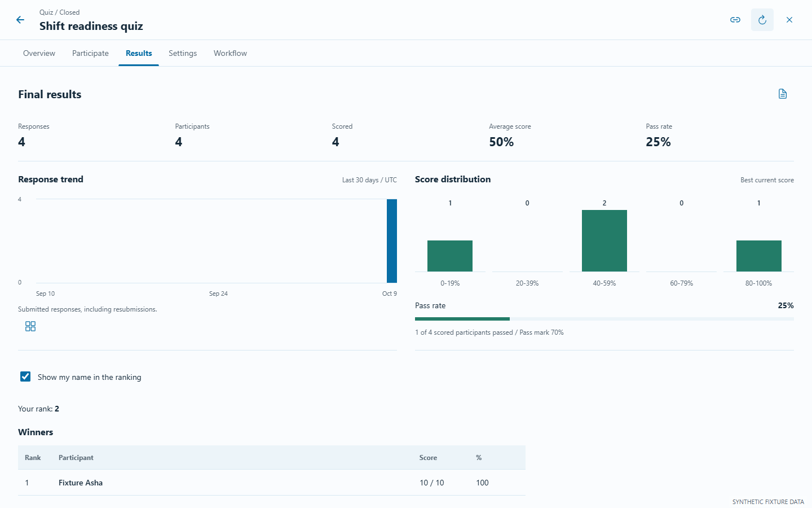Click the Quiz / Closed breadcrumb text
Image resolution: width=812 pixels, height=508 pixels.
pos(59,12)
